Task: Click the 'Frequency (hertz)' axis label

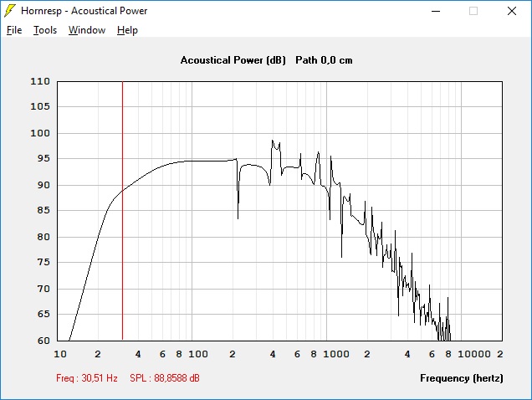Action: coord(462,378)
